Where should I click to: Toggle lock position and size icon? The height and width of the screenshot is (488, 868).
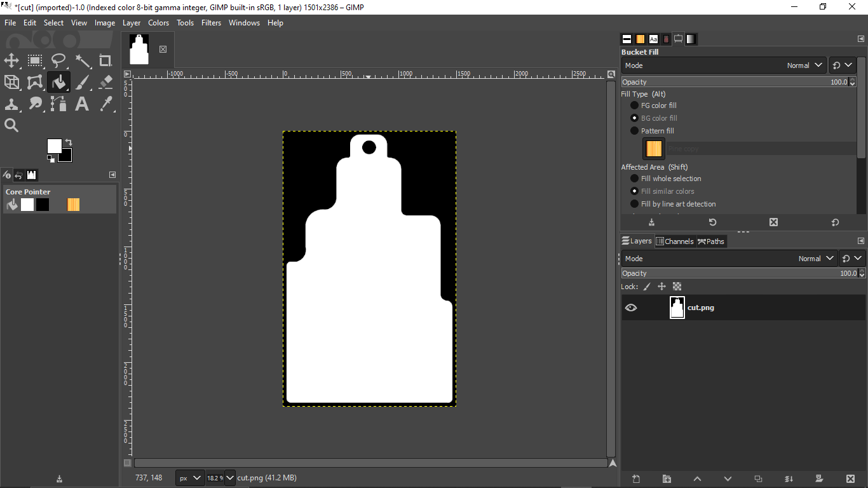click(x=661, y=287)
